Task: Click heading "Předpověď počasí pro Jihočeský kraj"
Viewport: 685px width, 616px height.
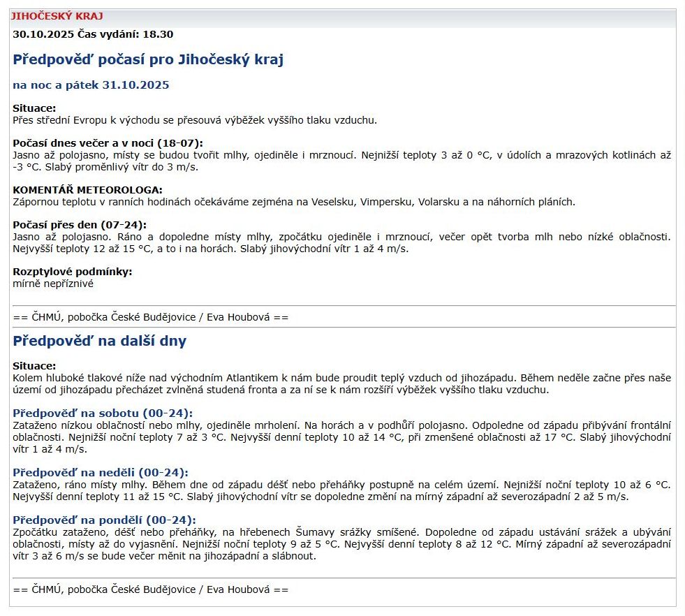Action: (148, 59)
